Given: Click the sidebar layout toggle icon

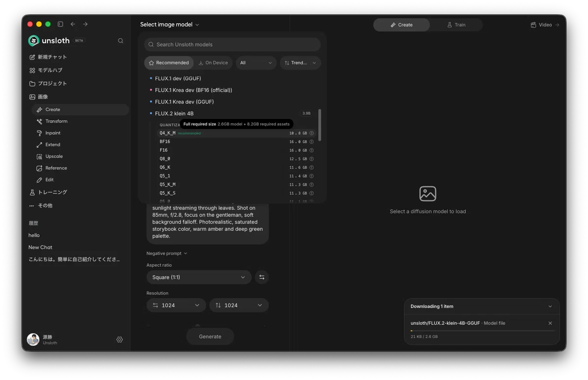Looking at the screenshot, I should point(60,24).
